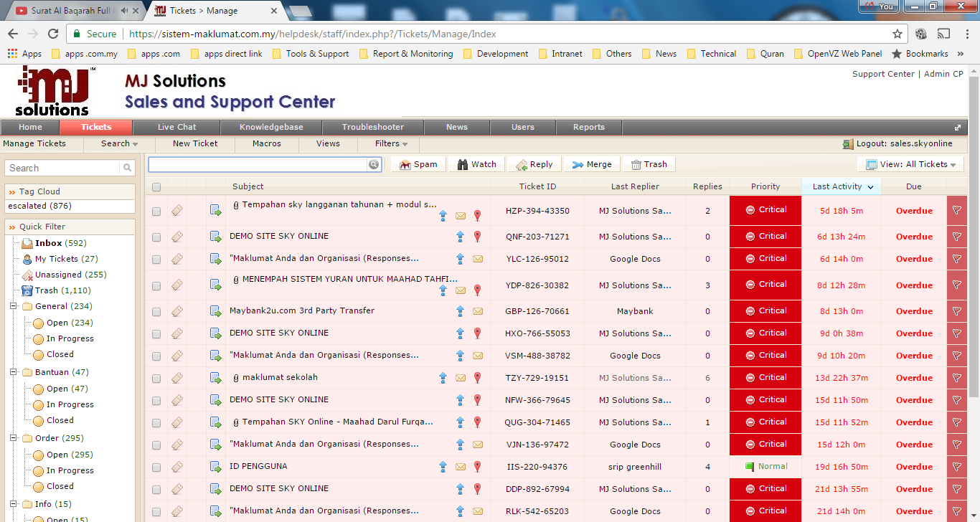Click envelope icon on YLC-126-95012 row
This screenshot has width=980, height=522.
(x=478, y=259)
